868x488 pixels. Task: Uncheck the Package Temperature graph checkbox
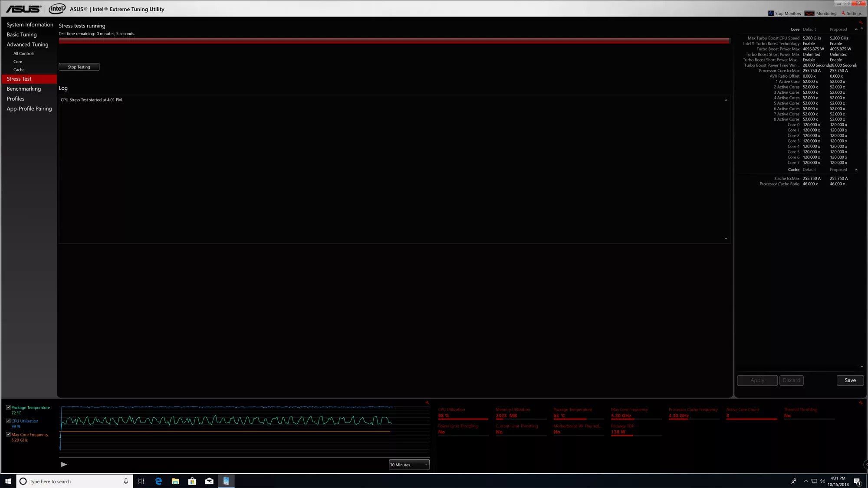click(8, 407)
